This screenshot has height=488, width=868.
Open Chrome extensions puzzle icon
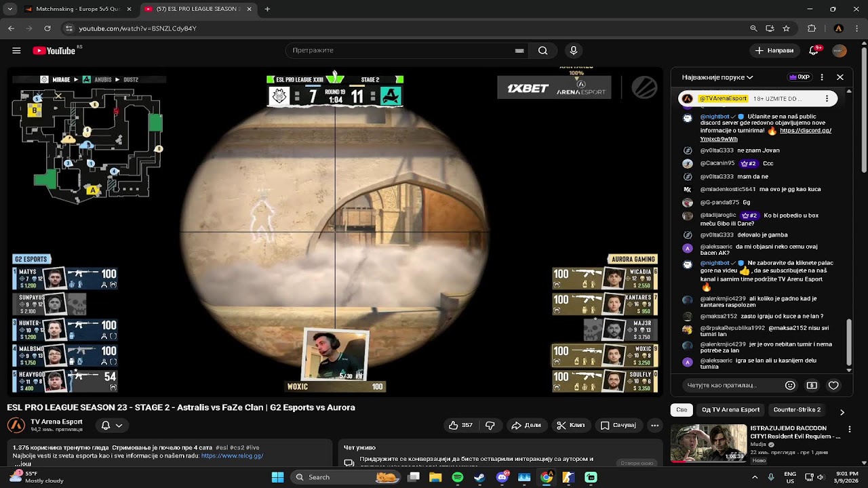[x=812, y=28]
